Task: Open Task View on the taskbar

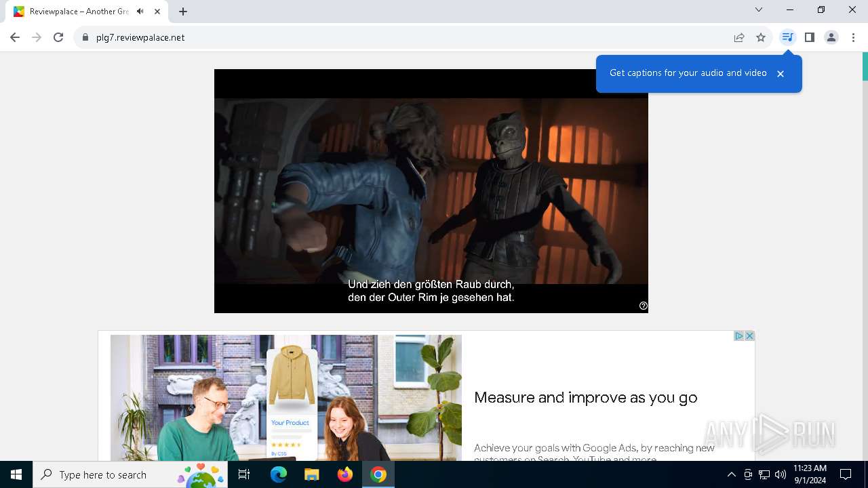Action: [244, 474]
